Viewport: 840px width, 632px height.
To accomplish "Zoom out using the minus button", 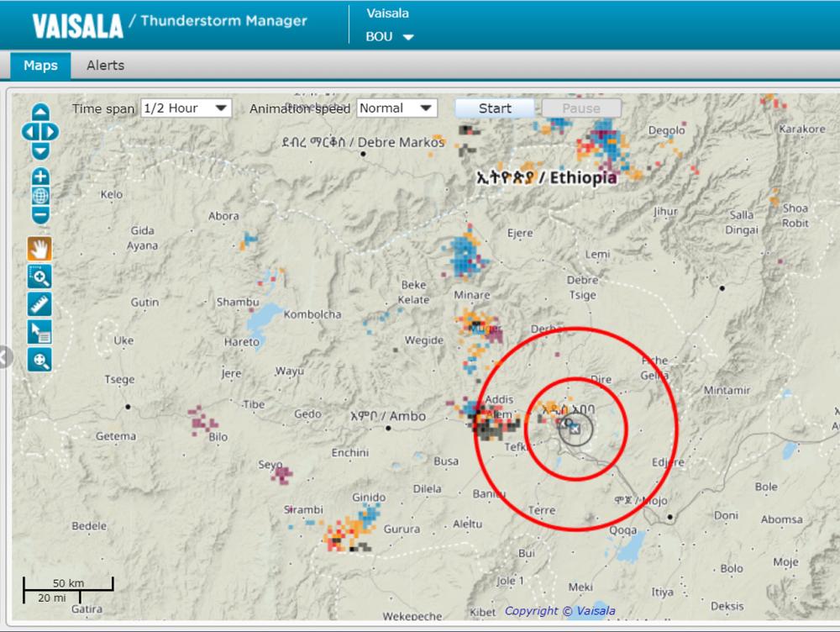I will 40,215.
